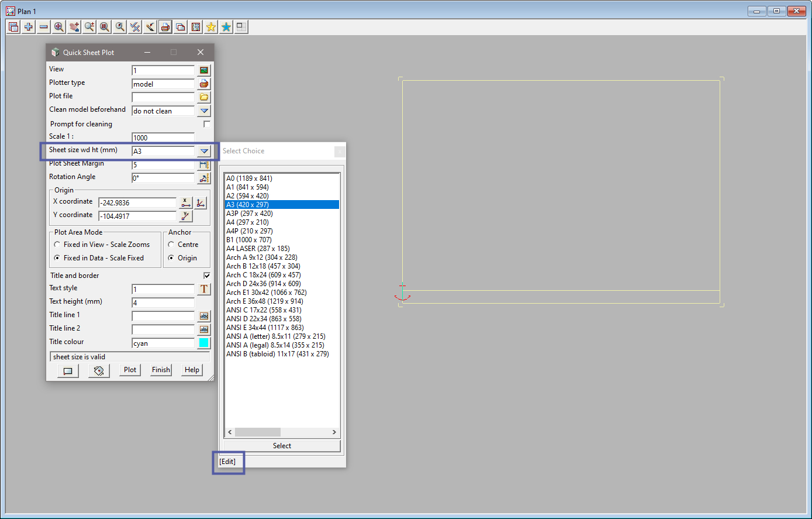Screen dimensions: 812x519
Task: Click the yellow star toolbar icon
Action: 211,27
